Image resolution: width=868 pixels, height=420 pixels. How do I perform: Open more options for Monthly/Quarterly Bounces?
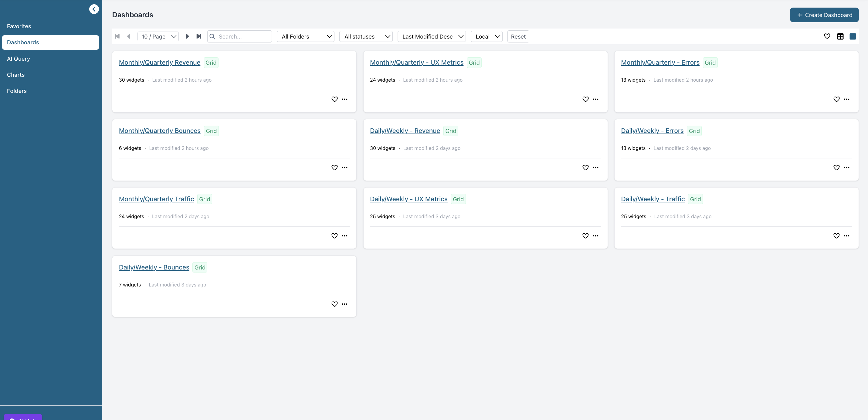[x=344, y=168]
